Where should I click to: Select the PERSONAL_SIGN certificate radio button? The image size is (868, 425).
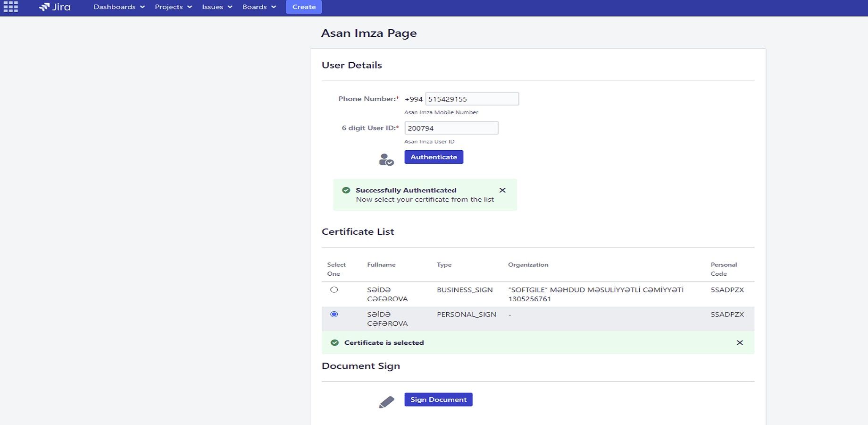tap(334, 314)
